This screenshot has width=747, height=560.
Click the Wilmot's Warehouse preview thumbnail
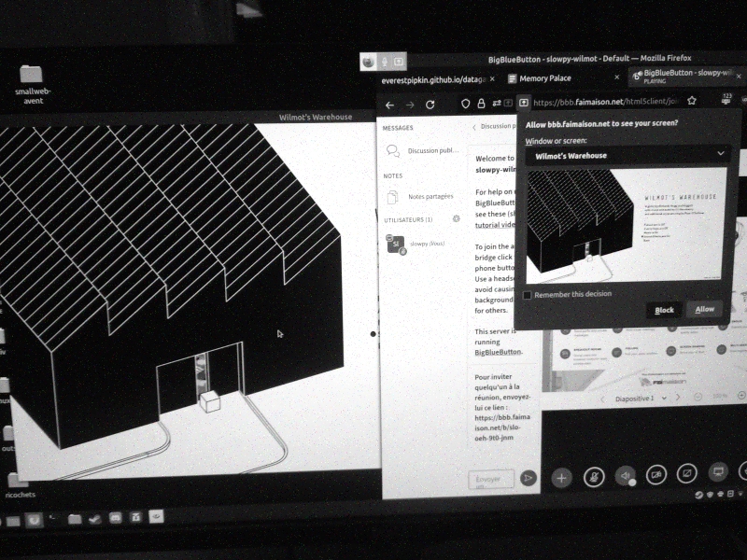point(626,225)
